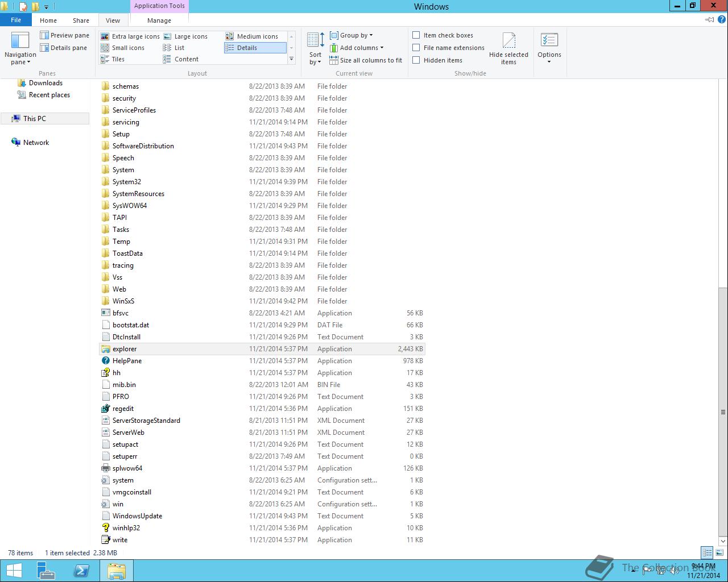Select the SoftwareDistribution folder row
Viewport: 728px width, 582px height.
pos(262,146)
